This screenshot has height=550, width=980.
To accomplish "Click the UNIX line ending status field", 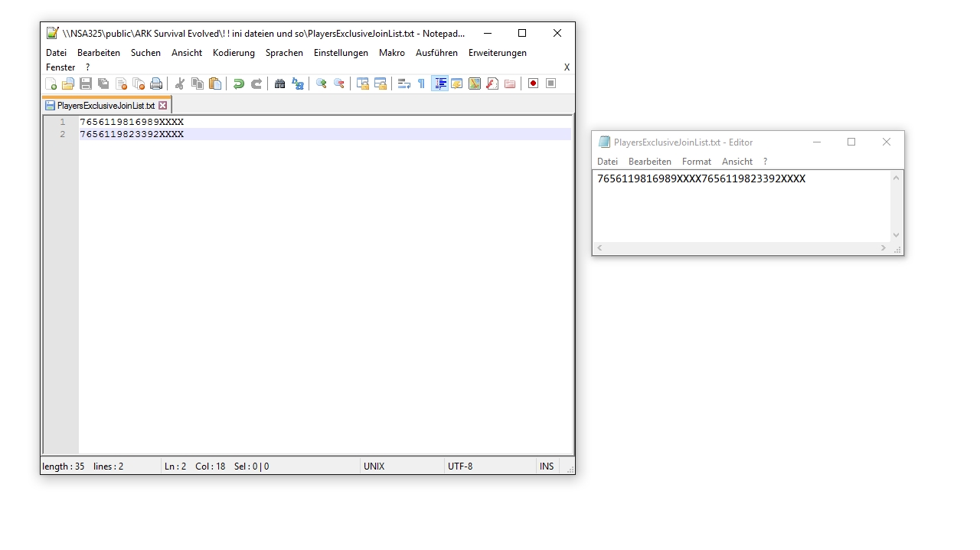I will (x=402, y=466).
